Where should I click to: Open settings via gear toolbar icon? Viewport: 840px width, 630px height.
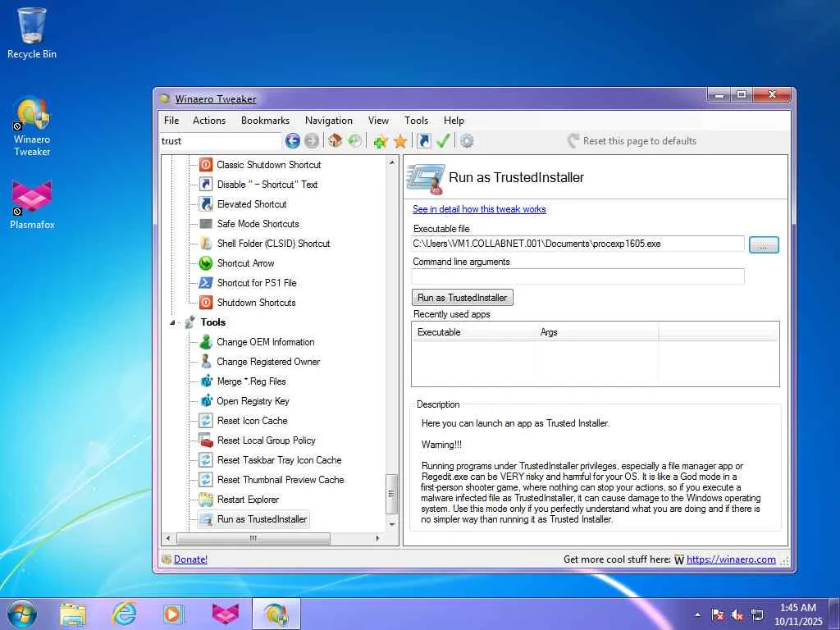[467, 141]
